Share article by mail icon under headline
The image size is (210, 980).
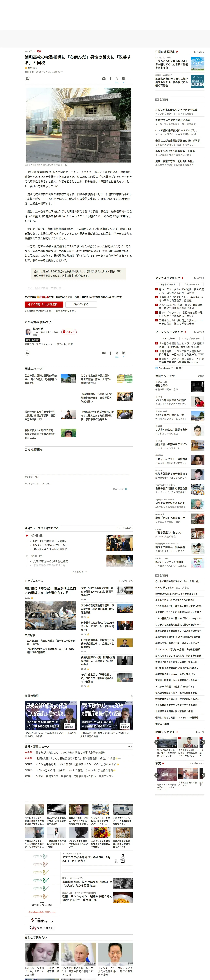coord(104,79)
